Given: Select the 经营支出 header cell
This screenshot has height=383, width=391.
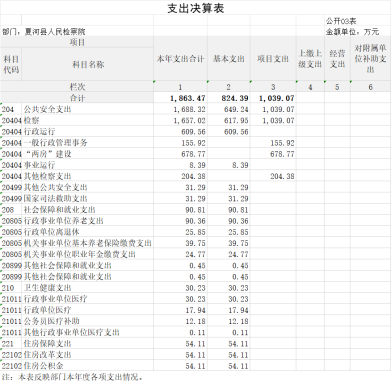Looking at the screenshot, I should [x=337, y=59].
